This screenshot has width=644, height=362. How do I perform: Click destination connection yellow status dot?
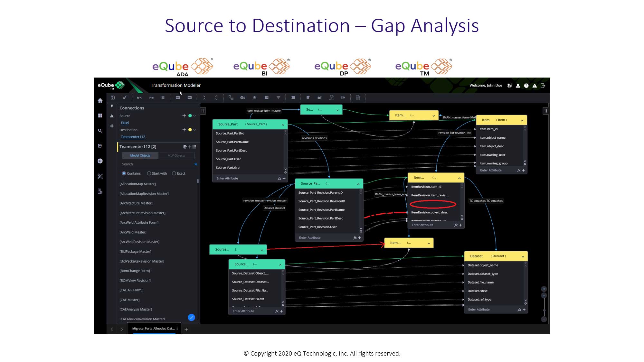190,130
